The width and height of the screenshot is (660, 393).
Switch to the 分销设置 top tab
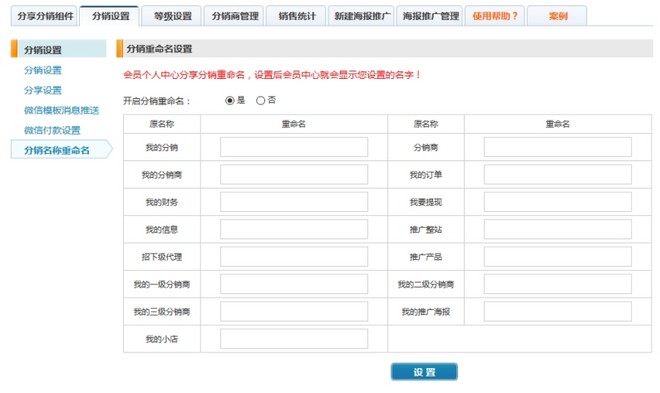(110, 16)
